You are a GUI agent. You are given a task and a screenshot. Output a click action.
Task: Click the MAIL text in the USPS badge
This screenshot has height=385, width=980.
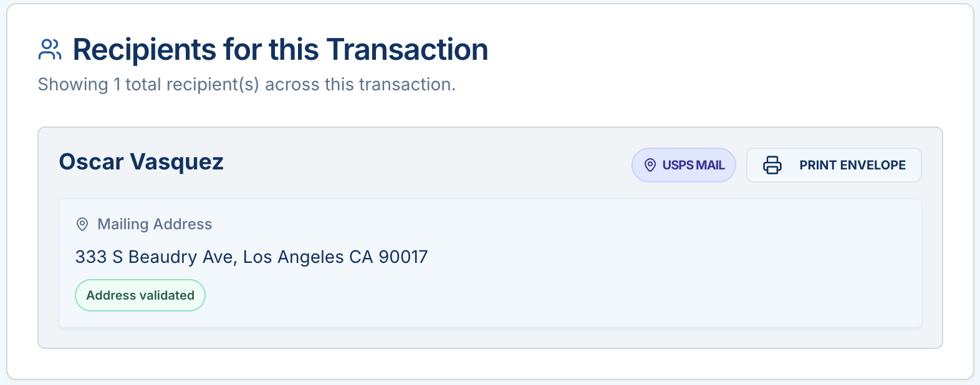(x=711, y=165)
